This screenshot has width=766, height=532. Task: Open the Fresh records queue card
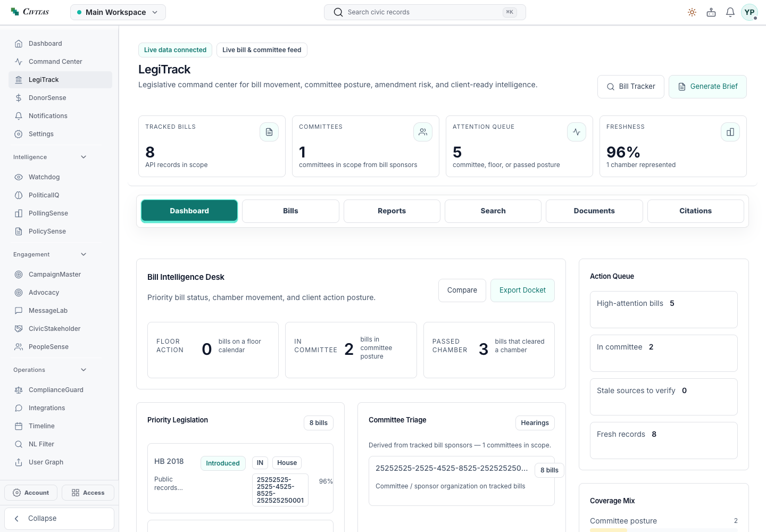664,440
